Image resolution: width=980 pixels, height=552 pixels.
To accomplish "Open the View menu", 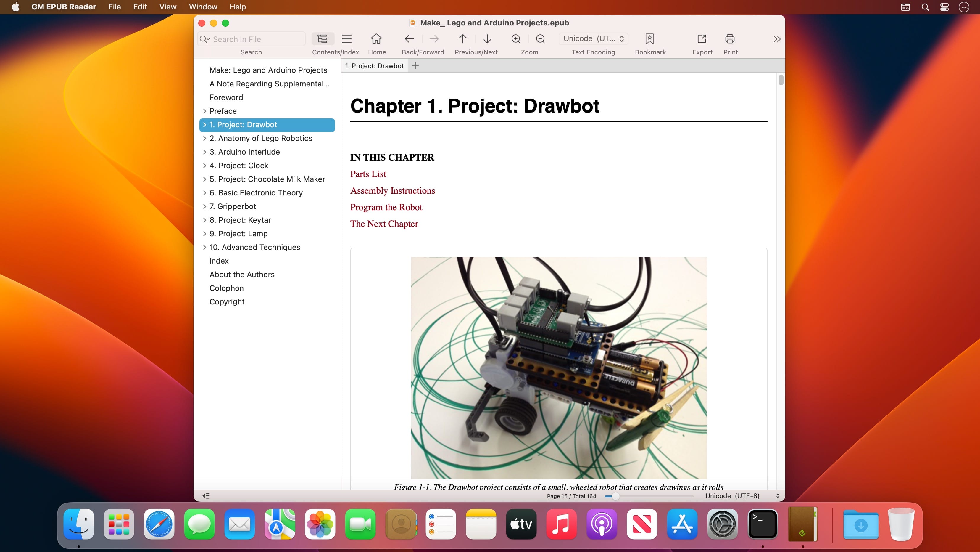I will click(x=167, y=7).
